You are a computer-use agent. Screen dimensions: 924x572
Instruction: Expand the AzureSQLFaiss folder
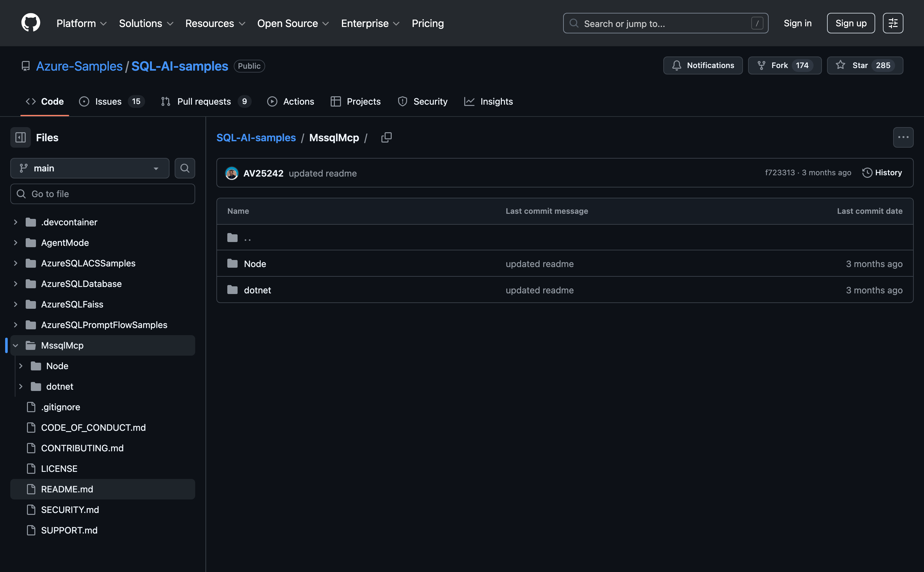[x=15, y=304]
